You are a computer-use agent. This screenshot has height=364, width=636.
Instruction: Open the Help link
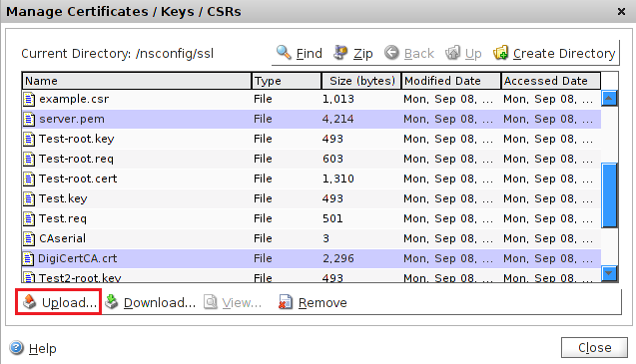42,349
